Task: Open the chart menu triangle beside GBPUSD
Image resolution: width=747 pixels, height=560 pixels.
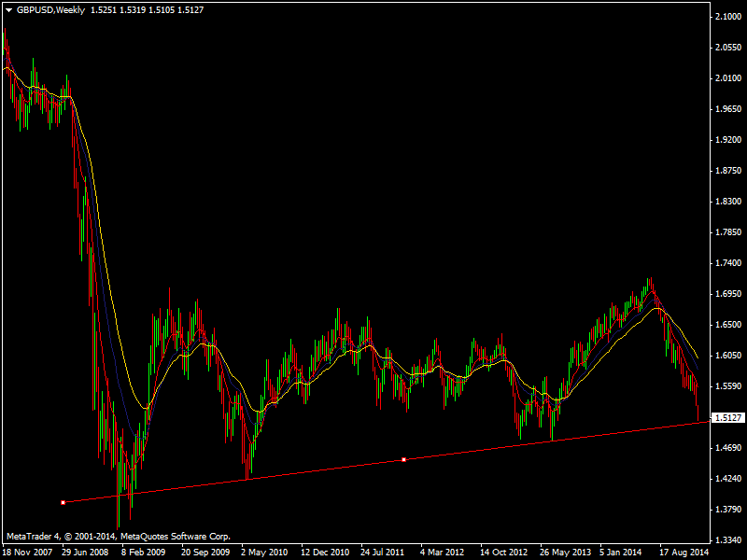Action: click(x=8, y=10)
